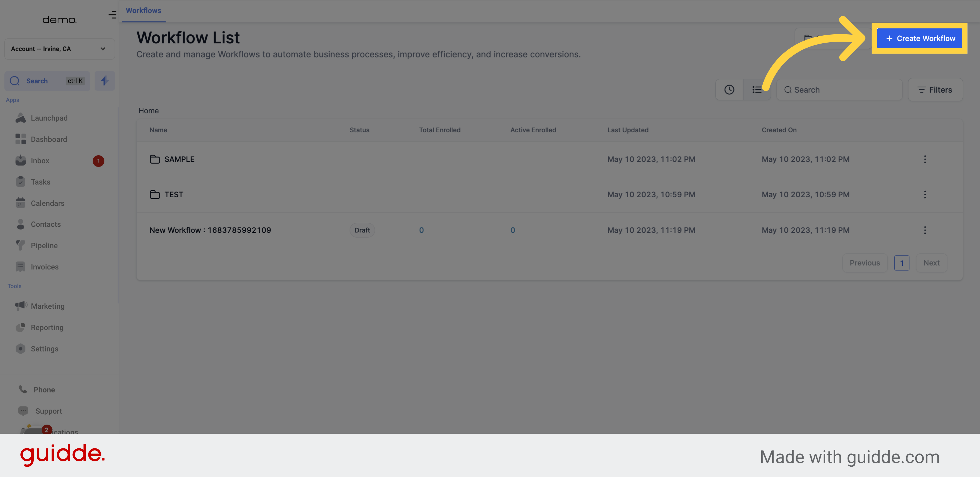
Task: Select the Workflows tab
Action: pyautogui.click(x=143, y=11)
